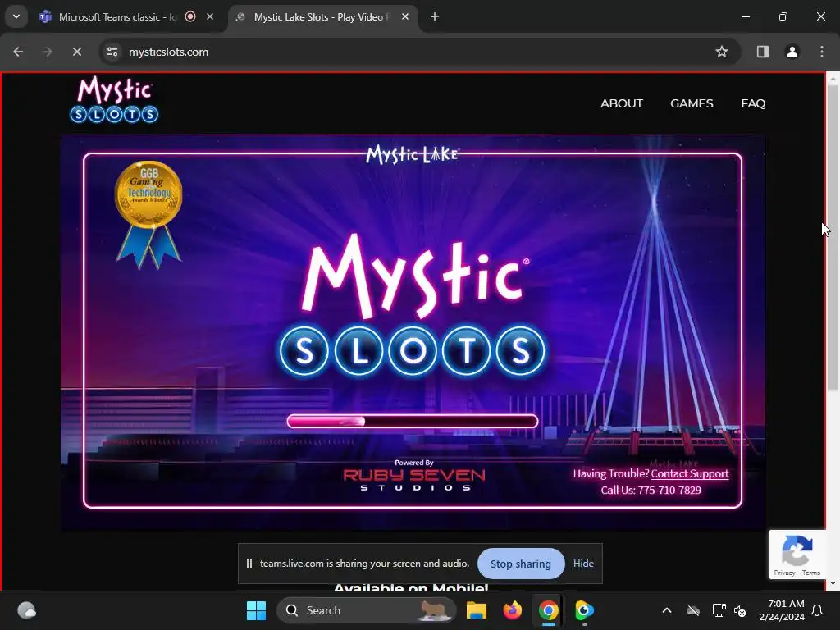
Task: Click the pink loading progress bar
Action: point(413,421)
